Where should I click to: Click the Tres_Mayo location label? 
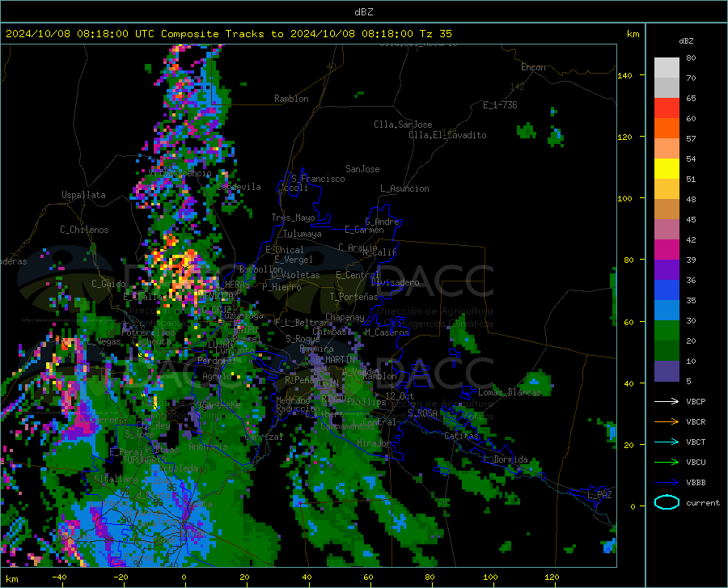point(293,218)
